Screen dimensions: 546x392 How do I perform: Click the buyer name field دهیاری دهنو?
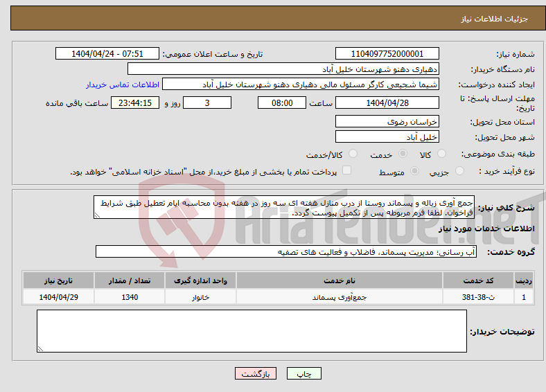coord(283,69)
